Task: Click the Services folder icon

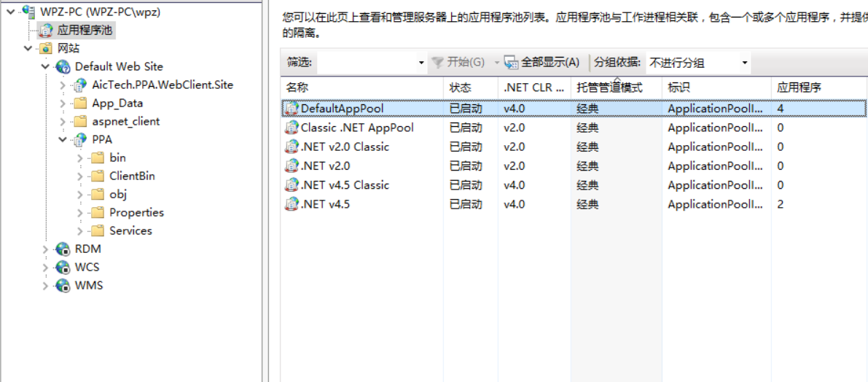Action: pos(97,231)
